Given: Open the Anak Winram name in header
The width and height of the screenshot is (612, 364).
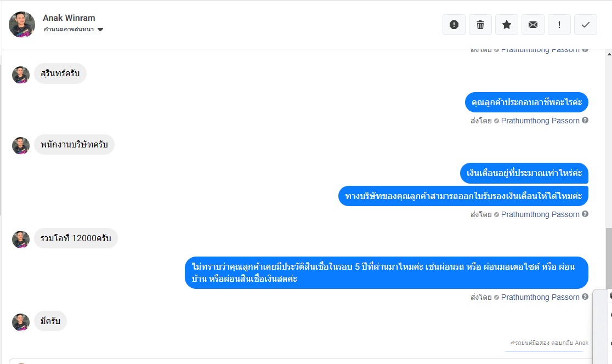Looking at the screenshot, I should 69,18.
